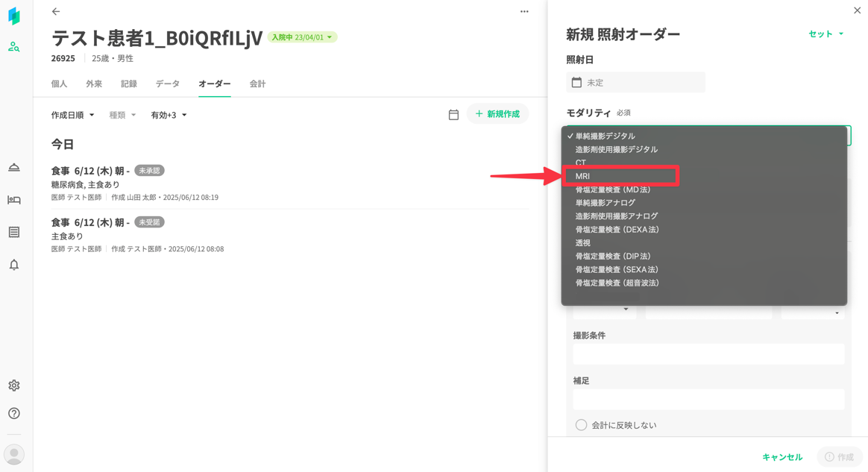The width and height of the screenshot is (868, 472).
Task: Open the bed/ward icon in sidebar
Action: (14, 200)
